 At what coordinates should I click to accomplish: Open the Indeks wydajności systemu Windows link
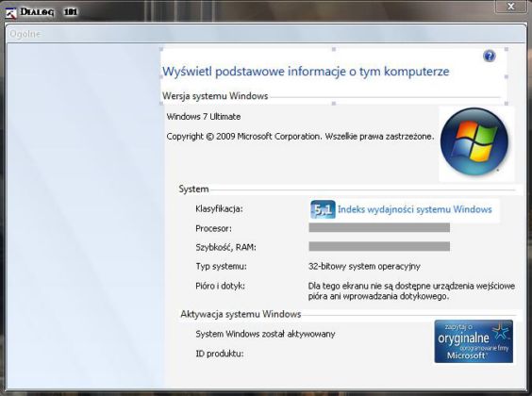pyautogui.click(x=415, y=209)
